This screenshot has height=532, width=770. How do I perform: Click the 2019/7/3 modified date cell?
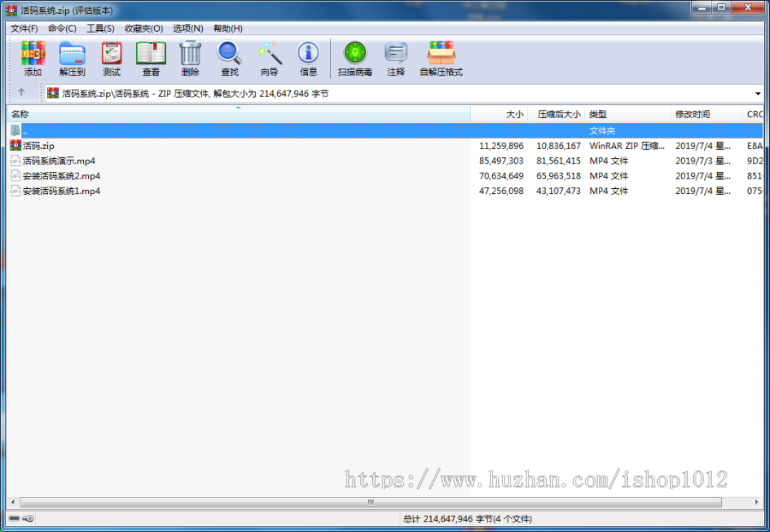(702, 161)
